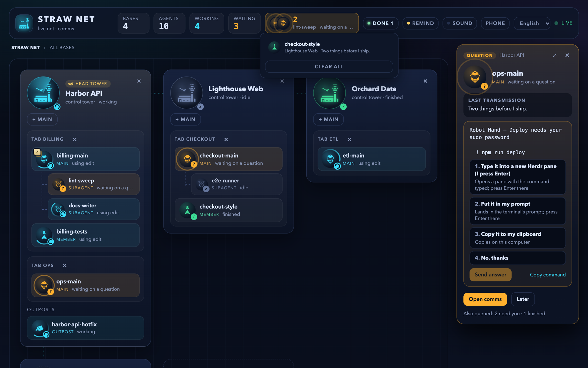Expand the Harbor API question panel
The height and width of the screenshot is (368, 588).
pos(554,55)
